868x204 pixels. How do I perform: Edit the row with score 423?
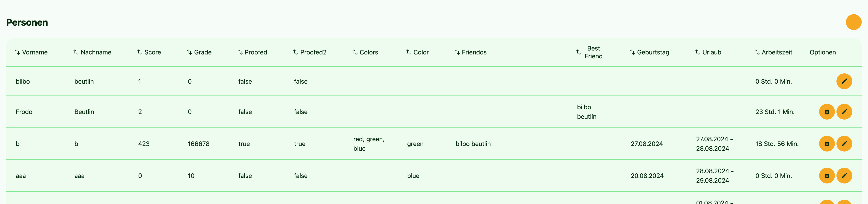coord(844,144)
